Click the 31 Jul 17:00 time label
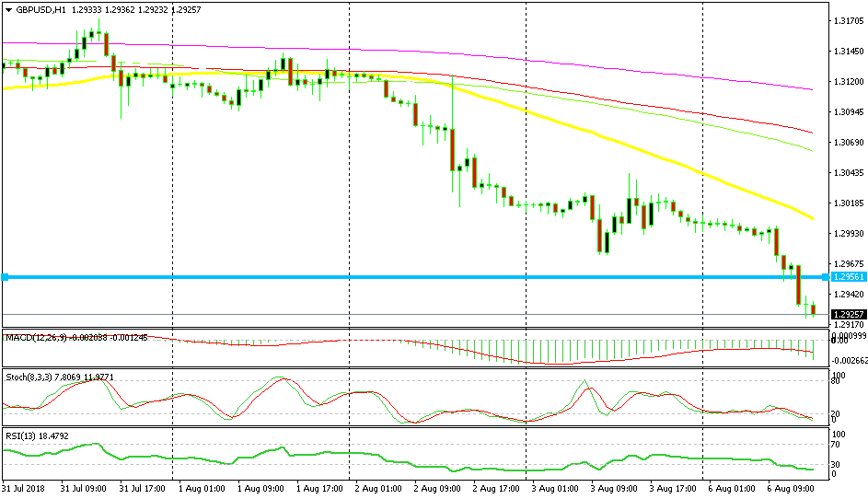 [x=143, y=489]
